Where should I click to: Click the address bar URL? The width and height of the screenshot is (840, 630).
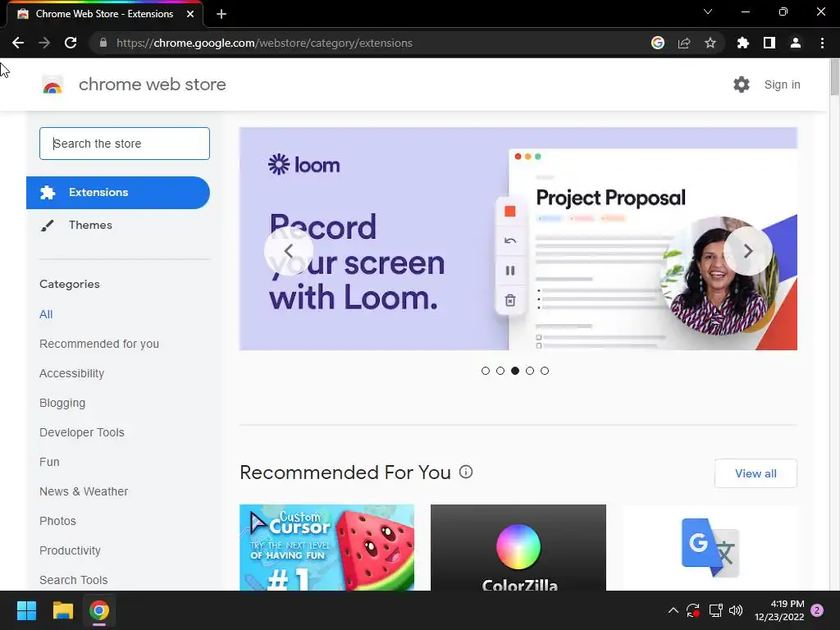coord(264,43)
